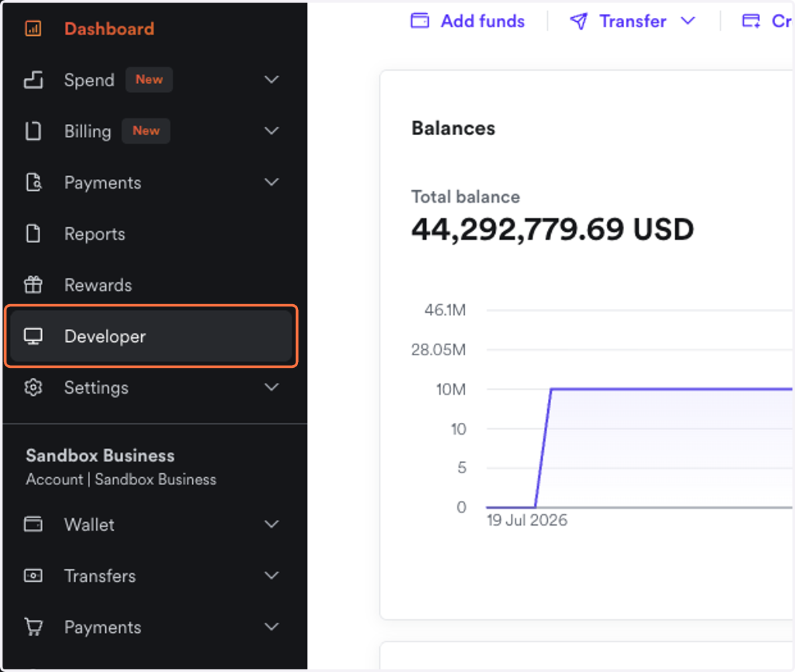This screenshot has height=672, width=795.
Task: Click the Transfer paper plane icon
Action: point(578,21)
